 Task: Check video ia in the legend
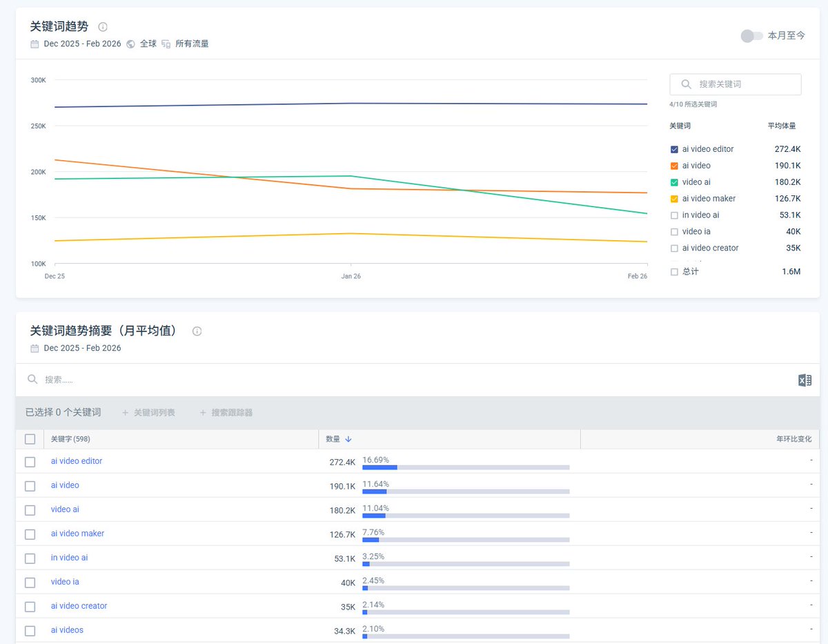tap(674, 232)
